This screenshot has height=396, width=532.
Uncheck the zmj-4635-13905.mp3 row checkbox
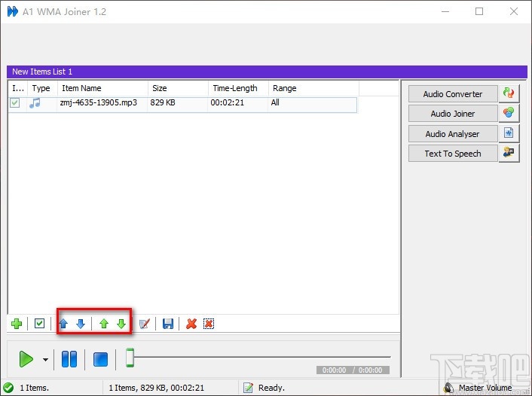coord(15,102)
